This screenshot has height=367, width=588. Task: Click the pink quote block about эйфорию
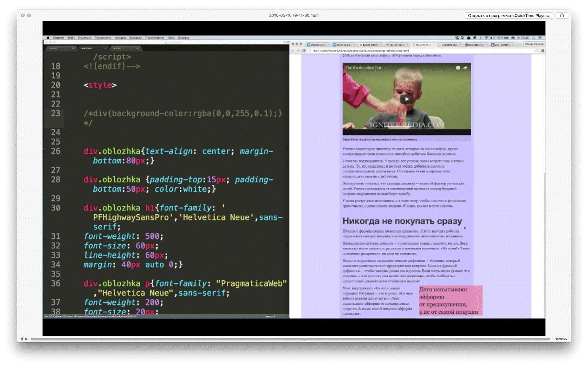pos(450,300)
